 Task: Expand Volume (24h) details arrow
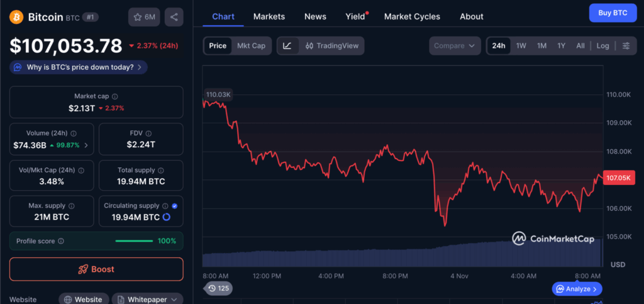point(86,145)
